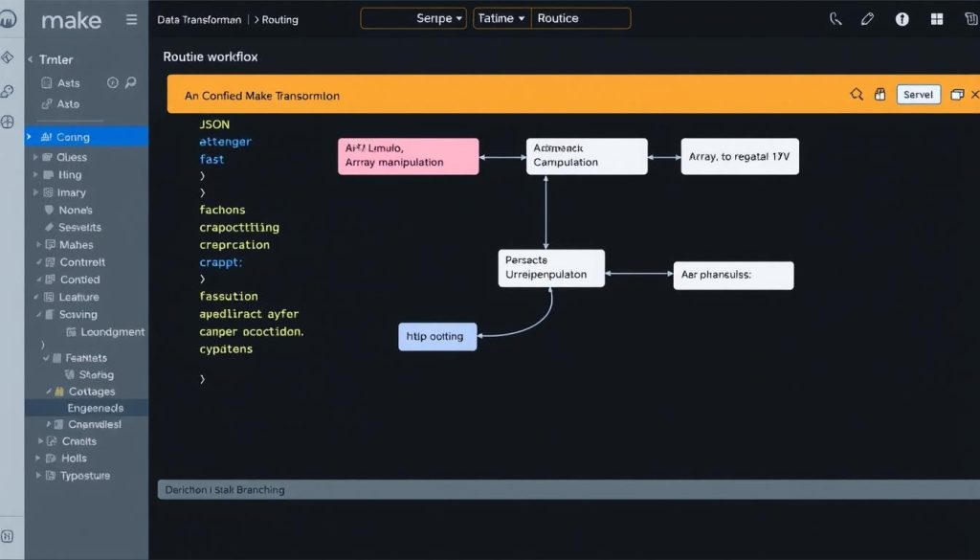This screenshot has height=560, width=980.
Task: Open the Tatime dropdown
Action: click(x=499, y=16)
